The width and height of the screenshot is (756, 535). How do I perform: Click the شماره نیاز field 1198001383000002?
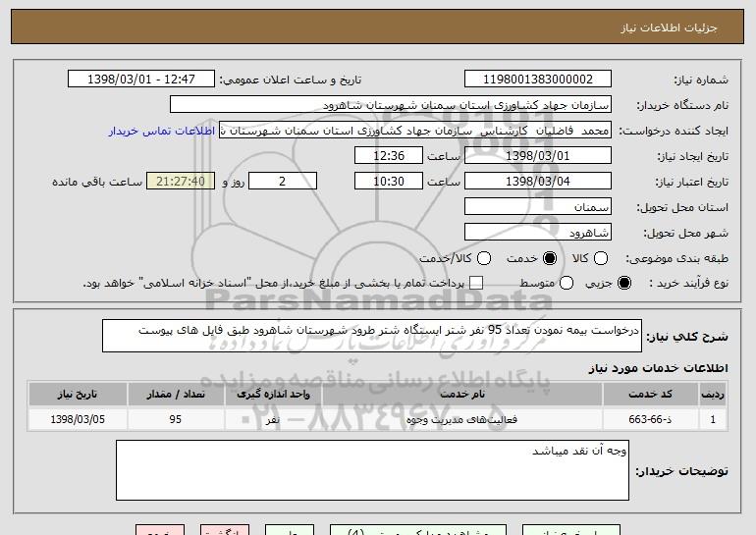(x=538, y=80)
